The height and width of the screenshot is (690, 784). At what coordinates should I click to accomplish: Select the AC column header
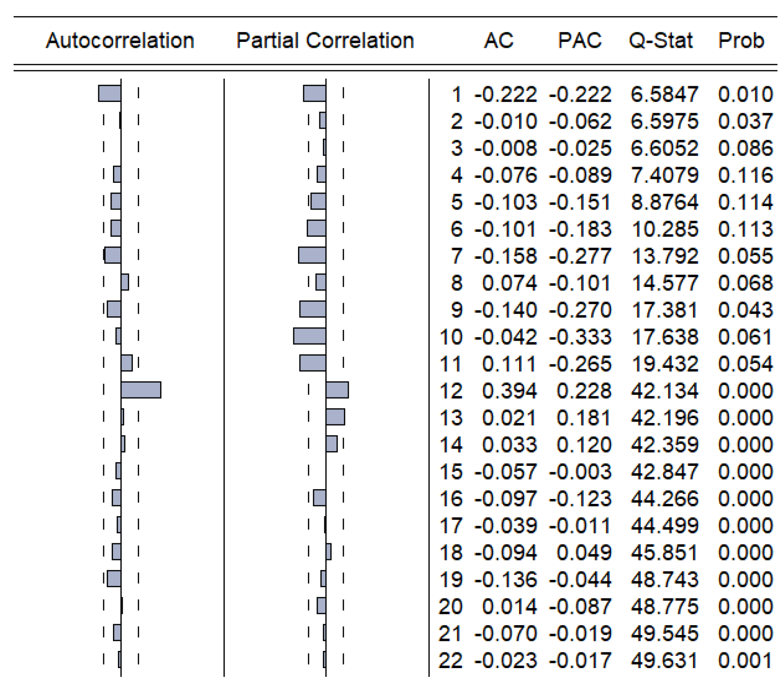point(499,40)
